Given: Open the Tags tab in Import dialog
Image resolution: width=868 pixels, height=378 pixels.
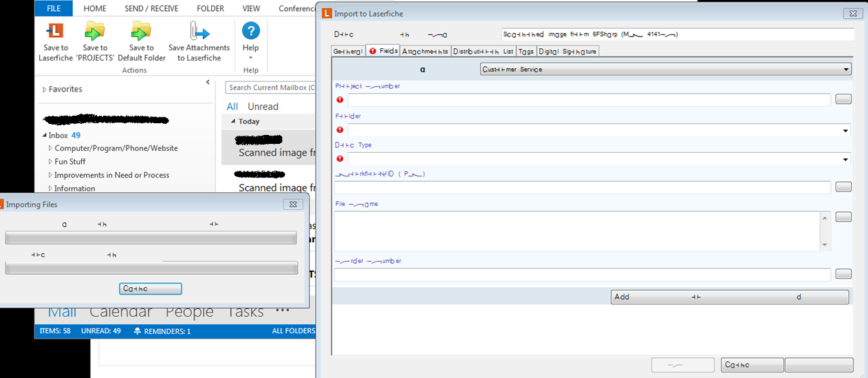Looking at the screenshot, I should (x=526, y=51).
